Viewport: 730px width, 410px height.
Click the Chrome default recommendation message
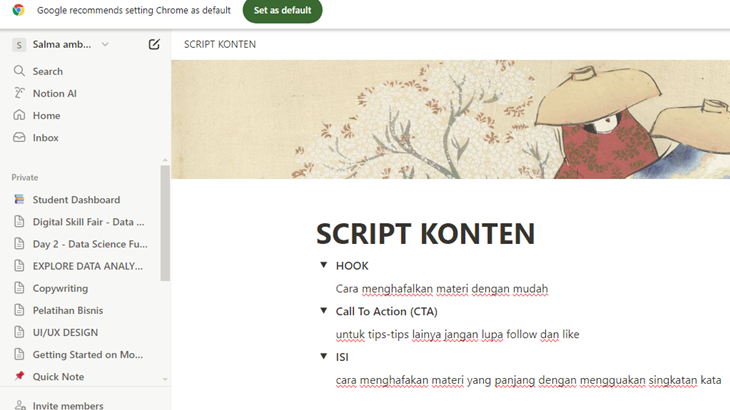point(134,10)
